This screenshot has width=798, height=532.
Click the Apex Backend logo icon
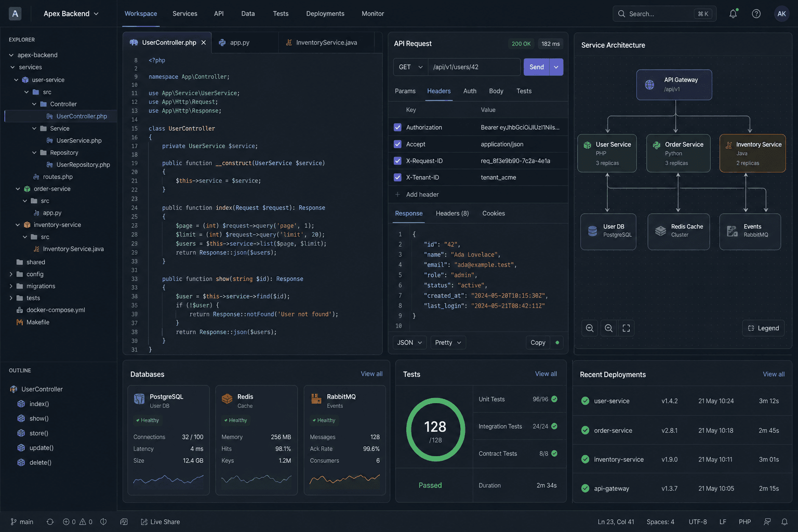[x=15, y=14]
